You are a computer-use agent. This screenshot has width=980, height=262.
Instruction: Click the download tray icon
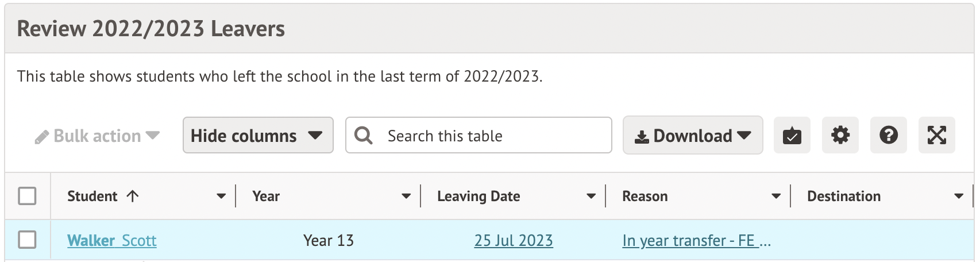642,137
